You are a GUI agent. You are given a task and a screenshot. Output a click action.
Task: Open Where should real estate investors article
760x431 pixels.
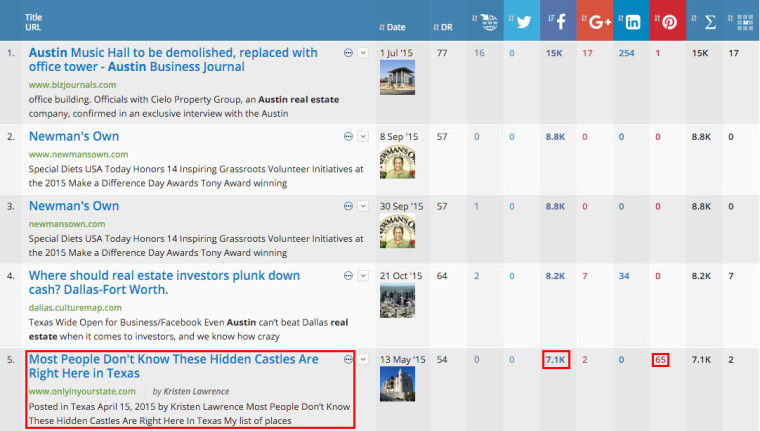click(x=164, y=283)
